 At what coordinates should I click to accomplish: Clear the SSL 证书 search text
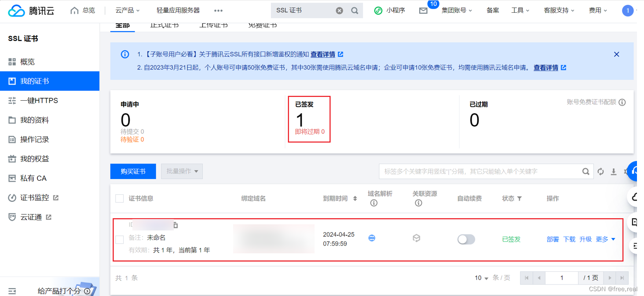[x=339, y=11]
